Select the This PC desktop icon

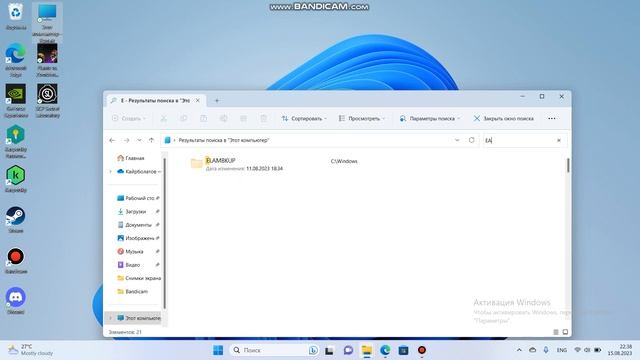pos(47,22)
